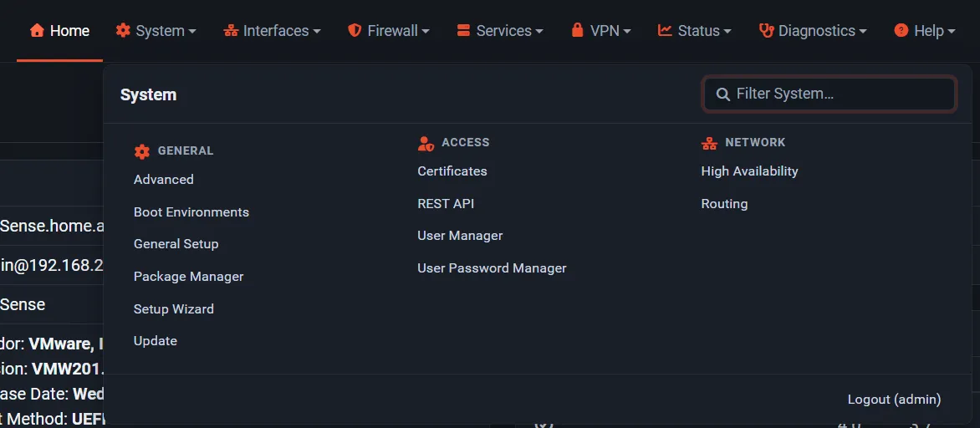
Task: Open High Availability settings
Action: 749,171
